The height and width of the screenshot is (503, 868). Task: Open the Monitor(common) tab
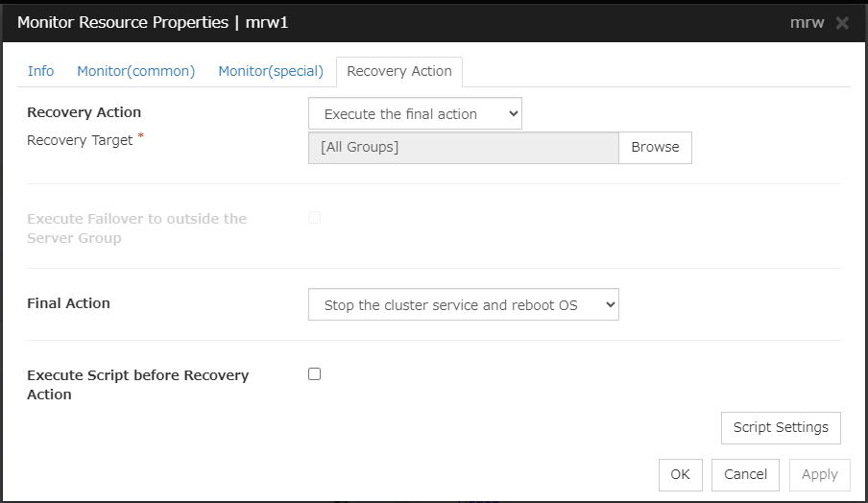click(135, 71)
